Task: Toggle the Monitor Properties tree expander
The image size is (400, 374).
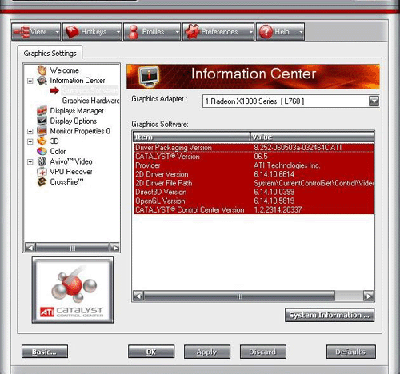Action: tap(30, 131)
